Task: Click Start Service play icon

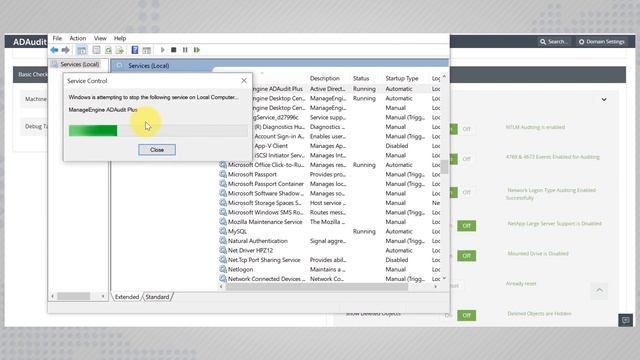Action: pyautogui.click(x=162, y=50)
